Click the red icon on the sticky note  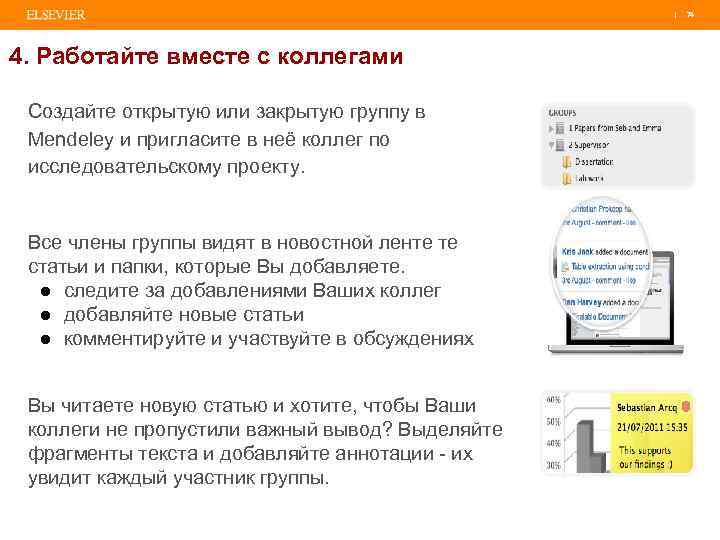(686, 406)
